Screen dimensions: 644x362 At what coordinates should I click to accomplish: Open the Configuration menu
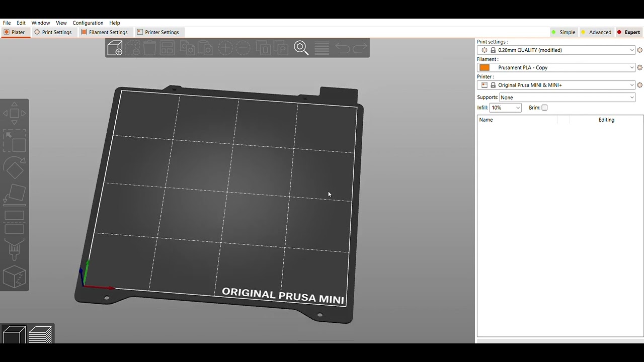[88, 23]
